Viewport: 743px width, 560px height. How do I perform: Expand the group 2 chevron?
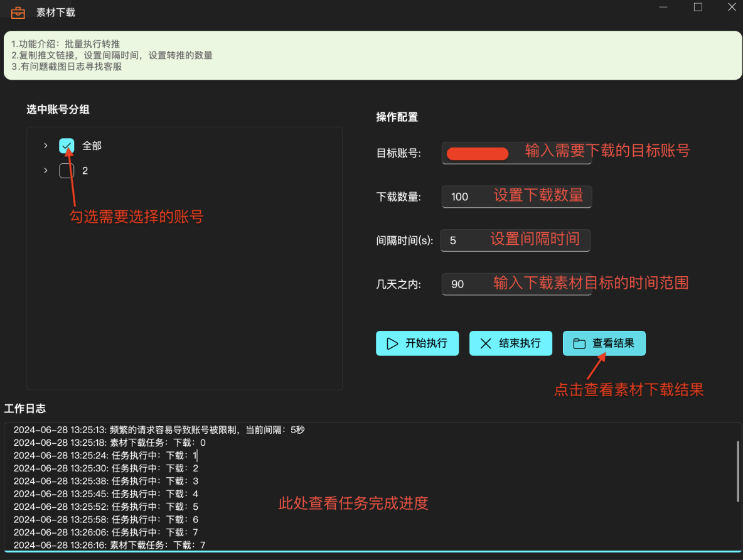(45, 171)
